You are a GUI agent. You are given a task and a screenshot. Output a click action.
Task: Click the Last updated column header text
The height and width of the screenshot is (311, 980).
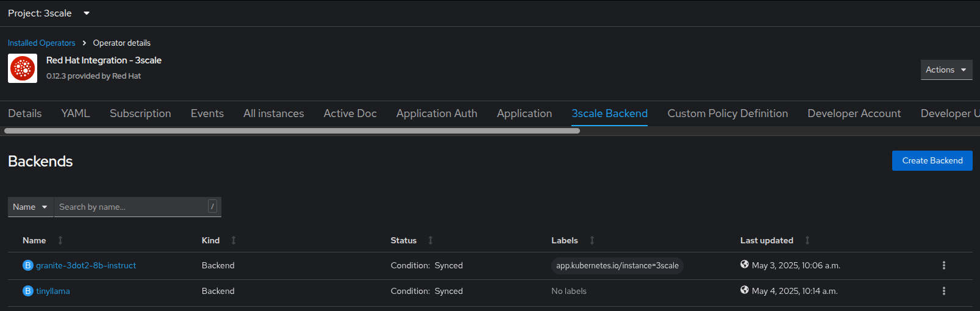[767, 240]
